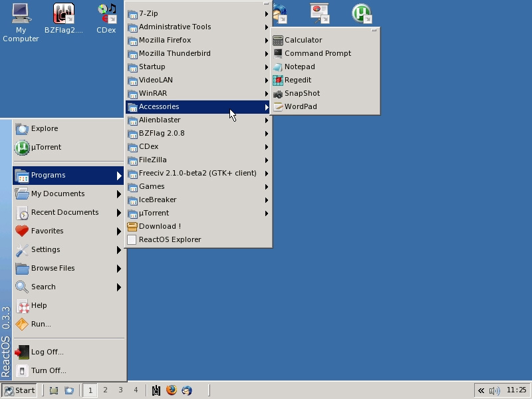532x399 pixels.
Task: Select BZFlag2 desktop shortcut icon
Action: pyautogui.click(x=63, y=19)
